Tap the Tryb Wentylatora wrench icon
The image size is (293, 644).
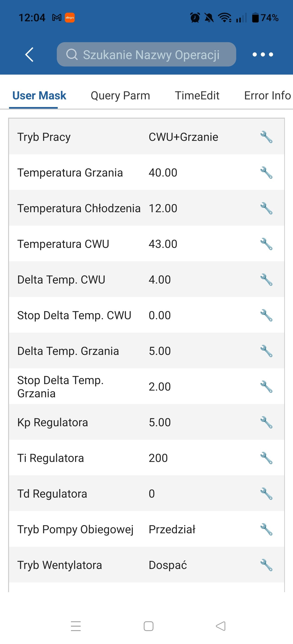click(266, 565)
